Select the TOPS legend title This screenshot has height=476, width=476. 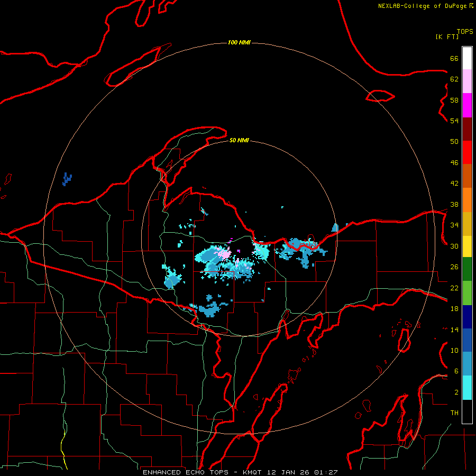tap(465, 31)
